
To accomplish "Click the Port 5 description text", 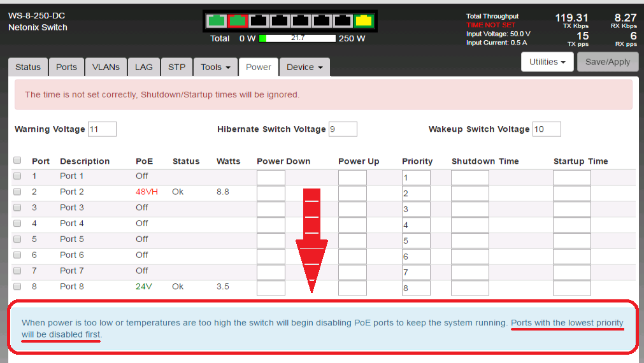I will 72,239.
